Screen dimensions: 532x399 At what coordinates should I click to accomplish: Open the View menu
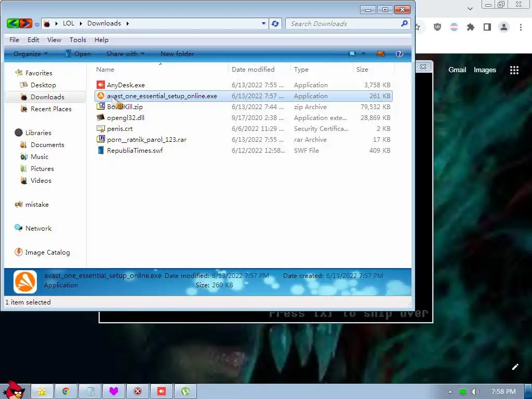[x=54, y=39]
